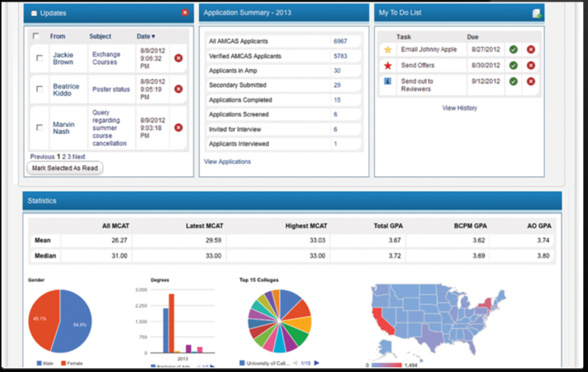Delete the Send Offers task
Screen dimensions: 588x372
(531, 66)
